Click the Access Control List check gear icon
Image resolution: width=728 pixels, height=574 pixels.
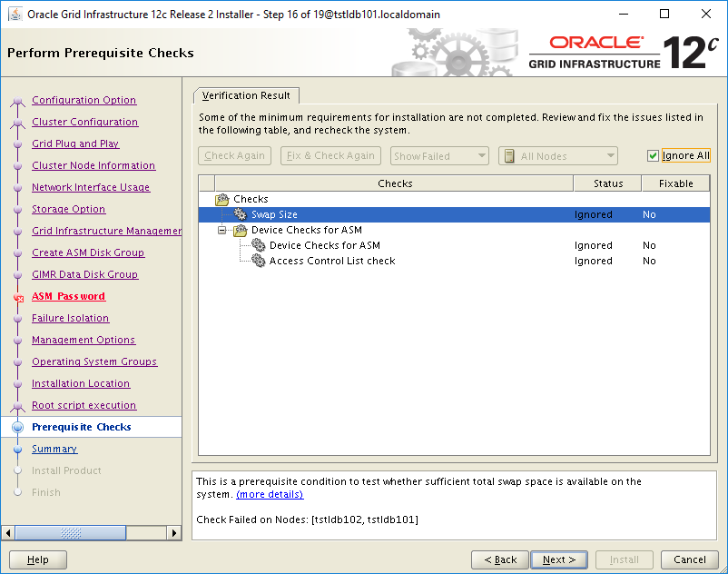pyautogui.click(x=258, y=261)
